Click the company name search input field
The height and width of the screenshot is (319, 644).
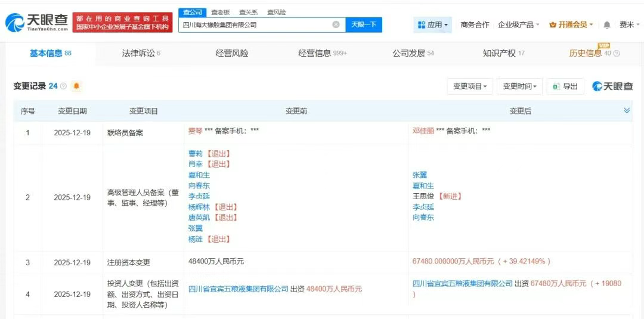click(255, 25)
